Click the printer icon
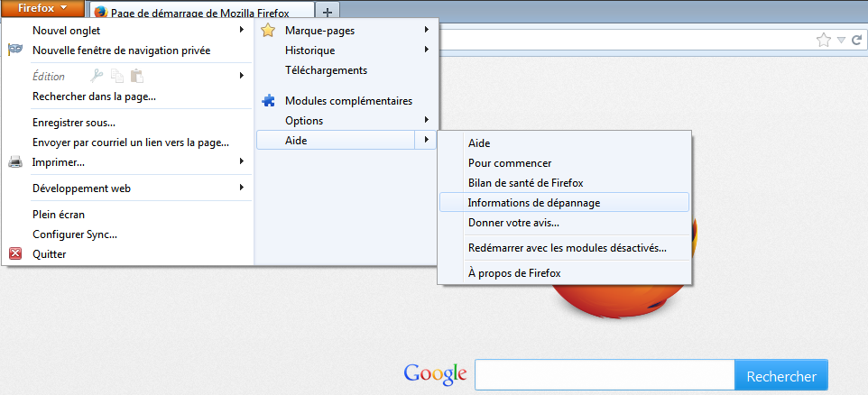Image resolution: width=868 pixels, height=395 pixels. [15, 162]
